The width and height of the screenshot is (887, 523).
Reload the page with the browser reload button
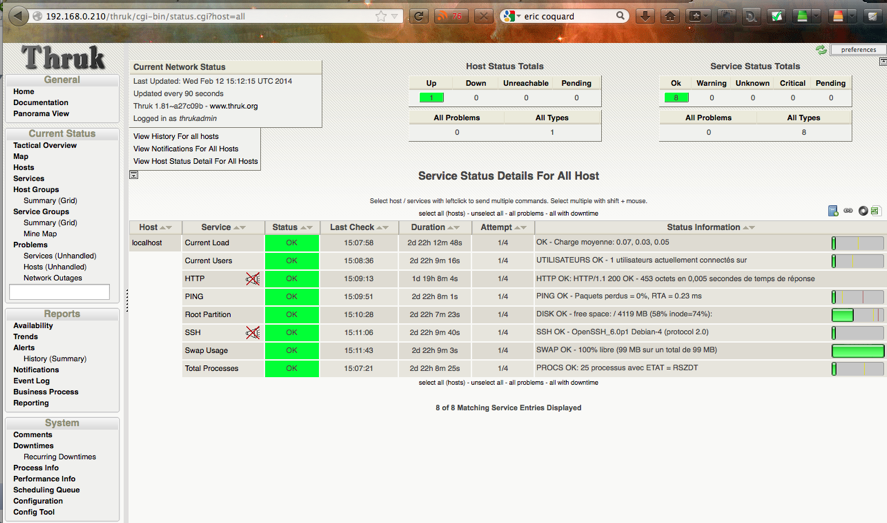point(419,16)
